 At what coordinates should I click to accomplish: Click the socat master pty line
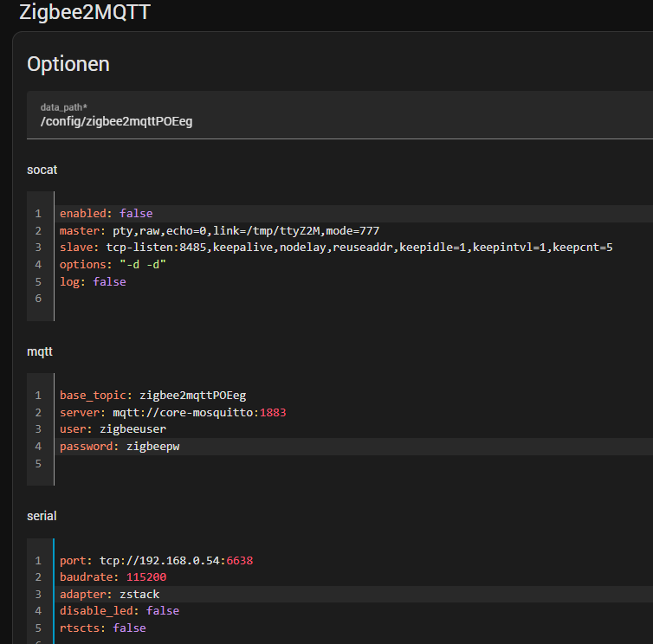click(x=219, y=230)
